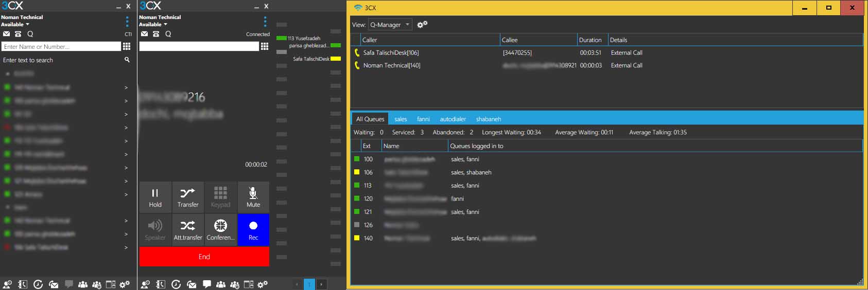Open call history icon in idle 3CX phone
The image size is (868, 290).
pos(38,284)
